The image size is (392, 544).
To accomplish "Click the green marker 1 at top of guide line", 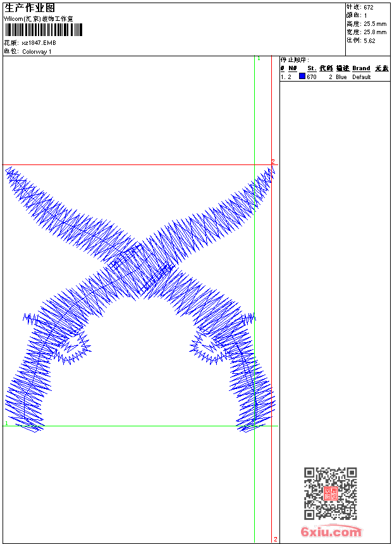I will coord(258,59).
